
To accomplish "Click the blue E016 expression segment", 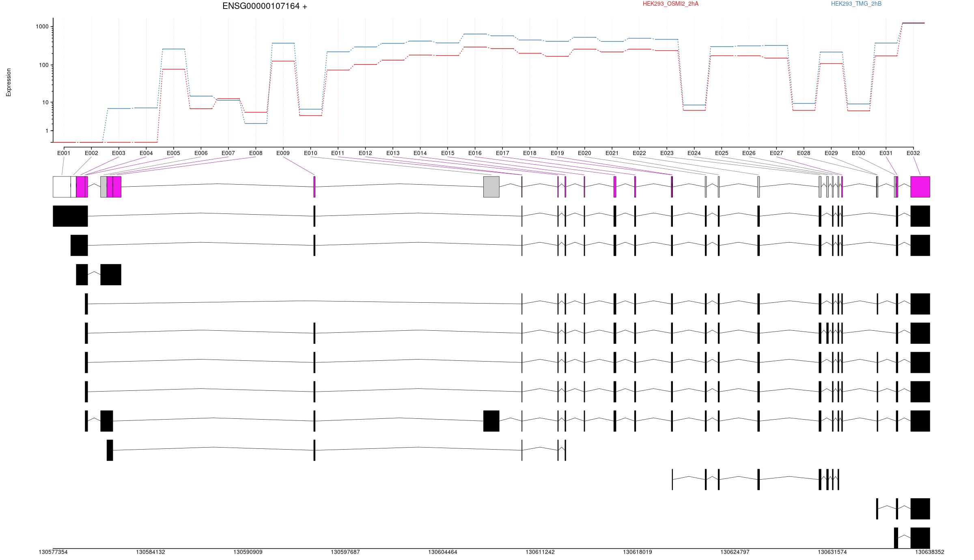I will pos(475,34).
